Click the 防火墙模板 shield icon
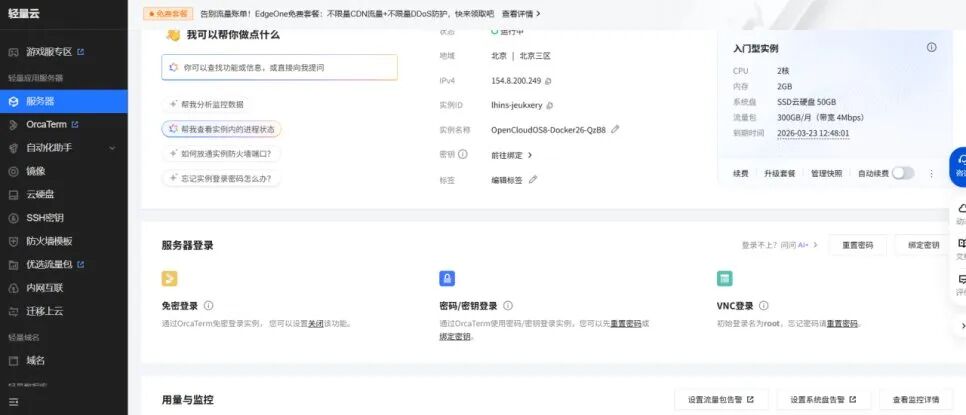 click(14, 241)
